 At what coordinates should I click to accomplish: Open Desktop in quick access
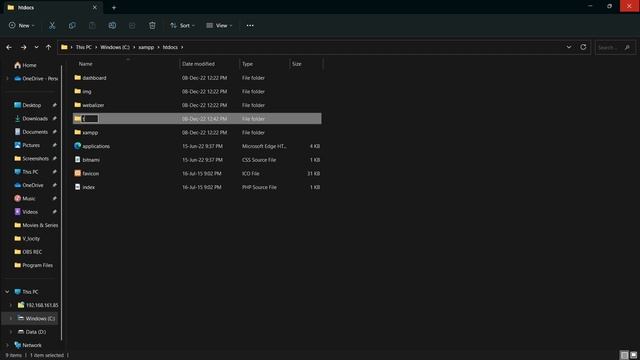[x=28, y=105]
